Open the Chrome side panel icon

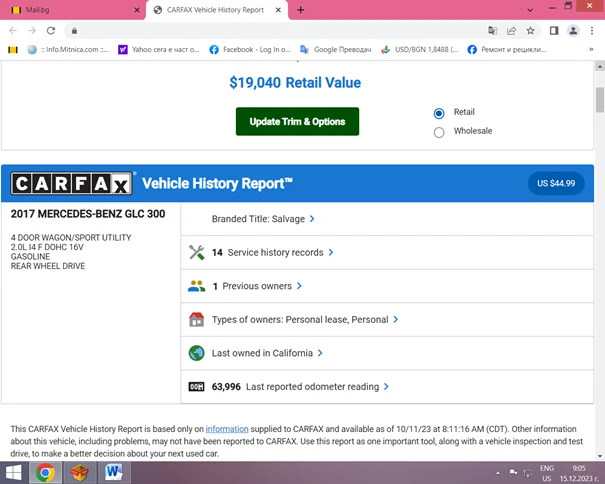point(554,30)
